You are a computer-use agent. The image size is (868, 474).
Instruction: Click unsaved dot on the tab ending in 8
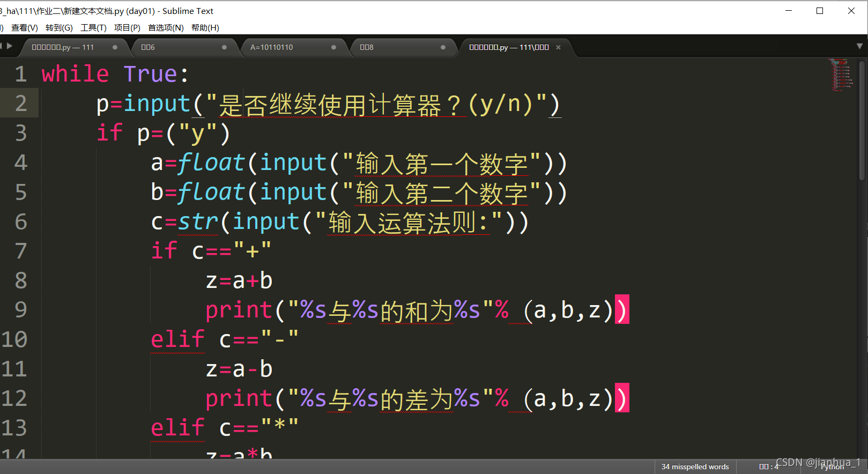point(443,47)
